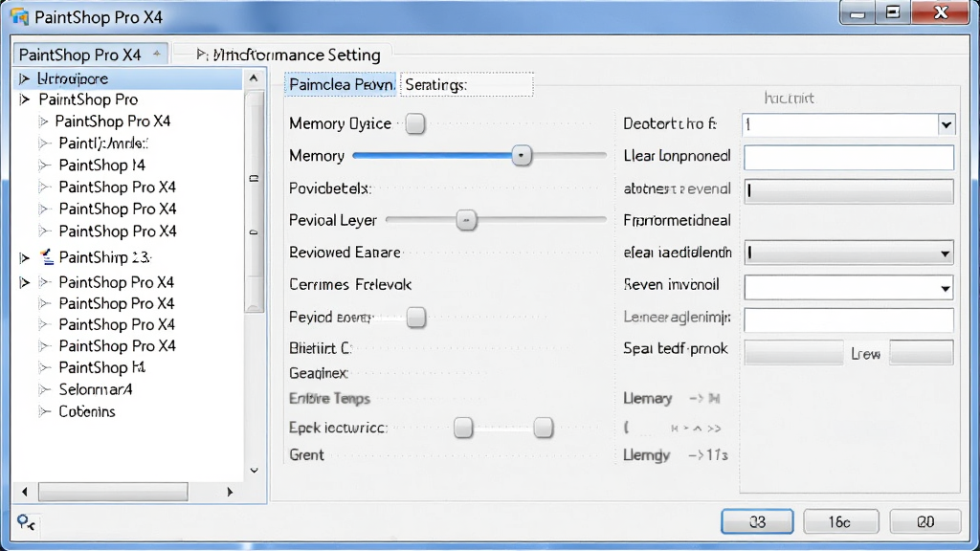Click the small arrow on PaintShop Pro X4 tab

[x=156, y=54]
